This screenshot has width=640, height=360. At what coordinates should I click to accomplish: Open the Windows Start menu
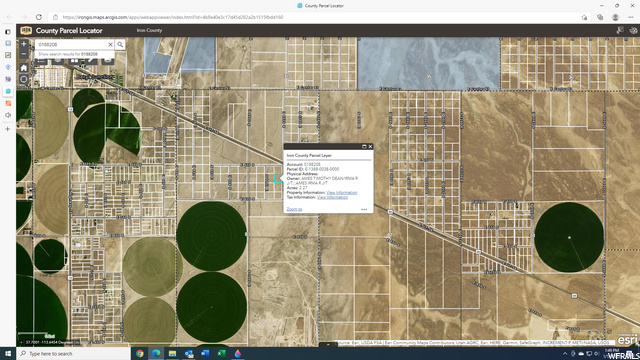click(8, 353)
